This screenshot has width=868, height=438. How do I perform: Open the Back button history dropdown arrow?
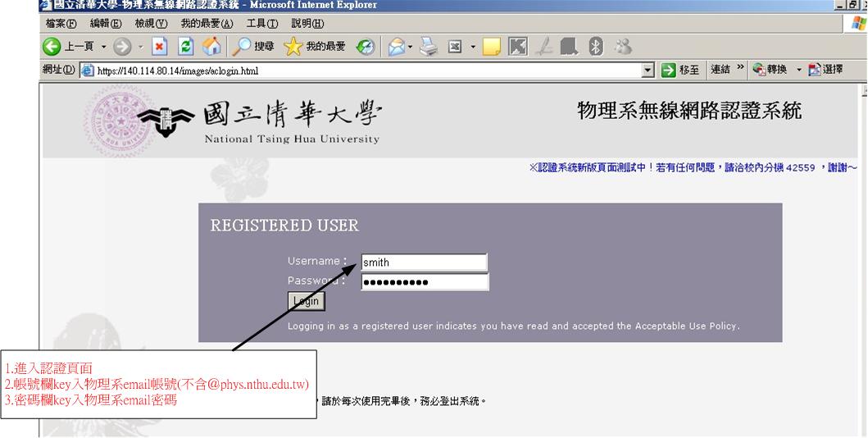pos(104,48)
